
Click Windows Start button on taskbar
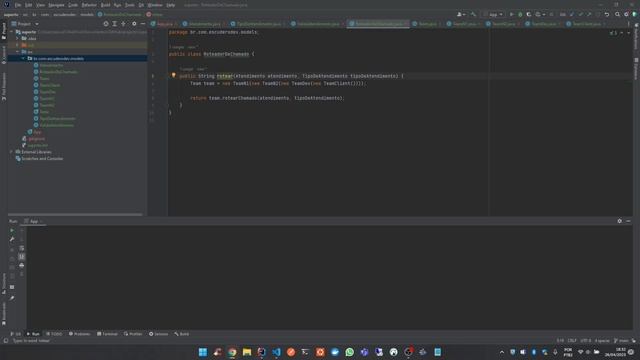pyautogui.click(x=203, y=352)
